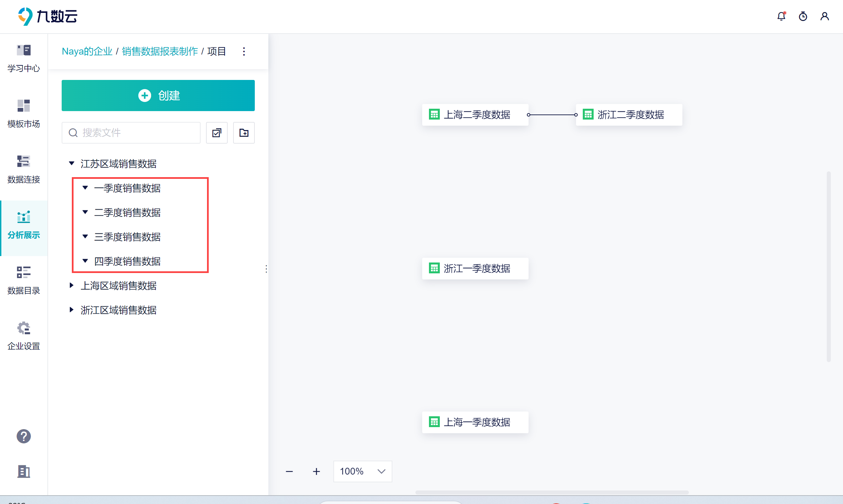Open 学习中心 in the sidebar
This screenshot has height=504, width=843.
[x=24, y=58]
